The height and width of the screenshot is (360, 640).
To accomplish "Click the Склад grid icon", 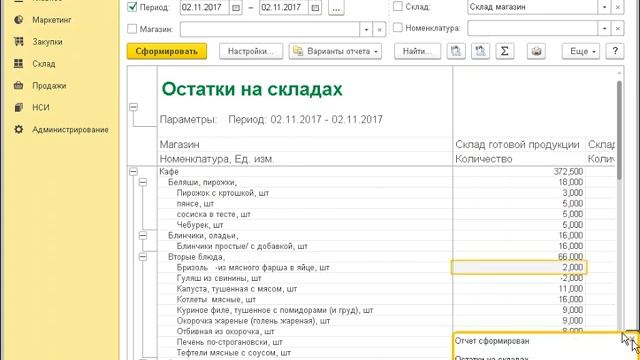I will pos(18,64).
